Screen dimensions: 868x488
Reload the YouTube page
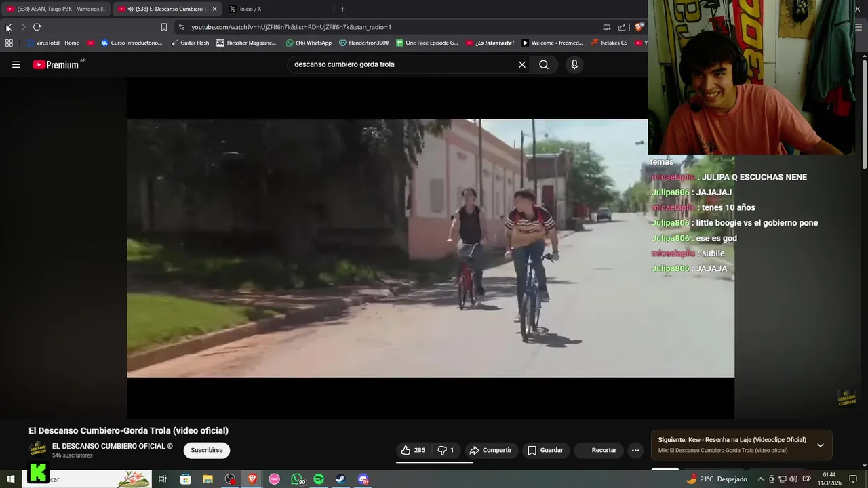(x=37, y=27)
